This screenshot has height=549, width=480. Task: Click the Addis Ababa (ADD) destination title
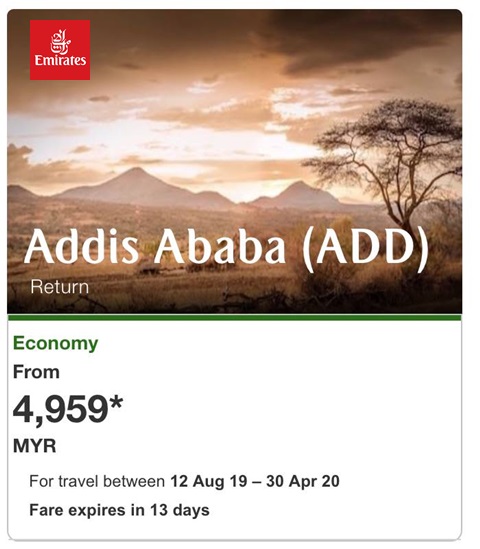pos(226,248)
